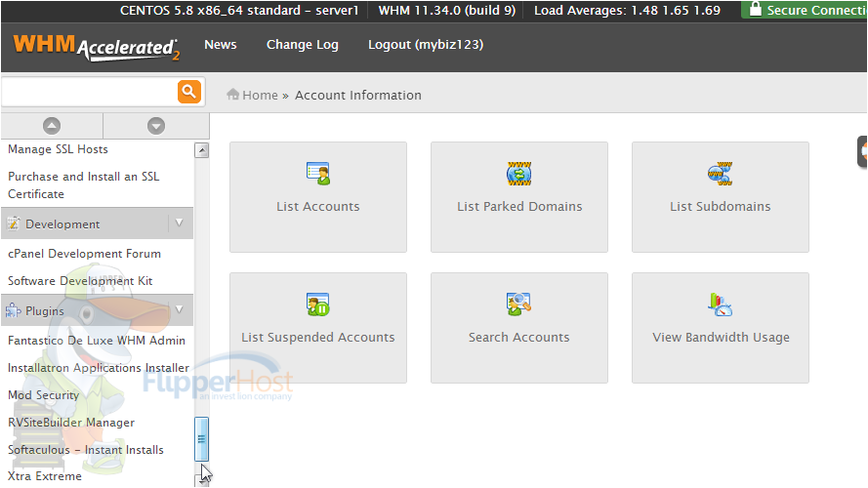Go to Home breadcrumb link

tap(260, 96)
